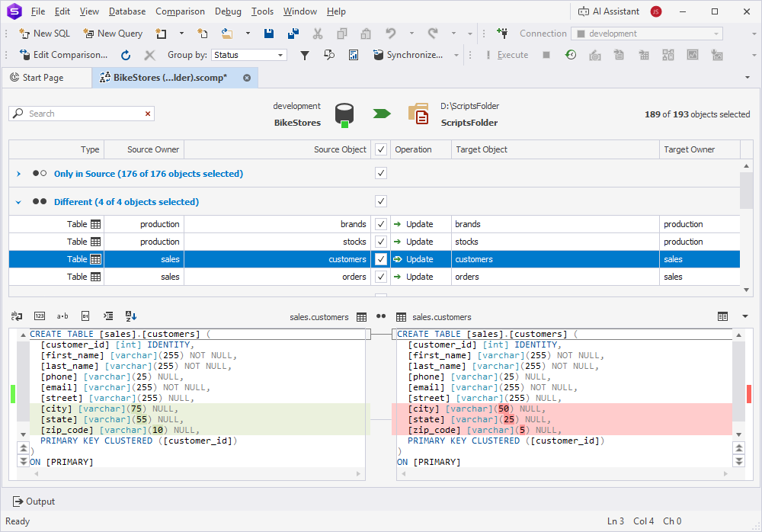Click the AI Assistant button

(x=610, y=11)
